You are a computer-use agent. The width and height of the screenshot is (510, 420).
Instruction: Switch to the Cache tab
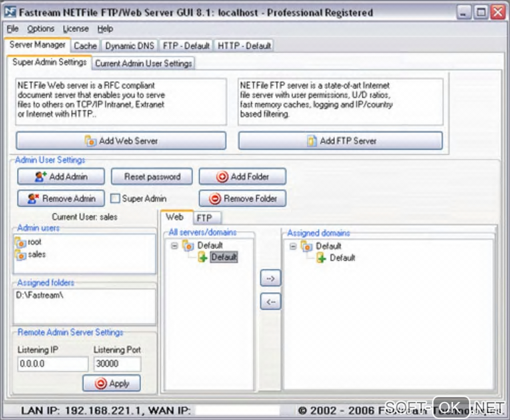tap(85, 45)
